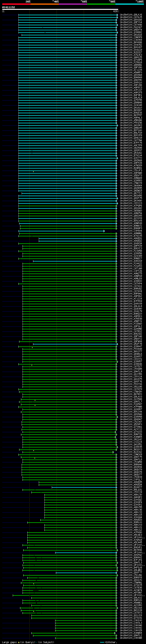146x644 pixels.
Task: Click label UniRef100_Q9XF77
Action: click(x=131, y=572)
